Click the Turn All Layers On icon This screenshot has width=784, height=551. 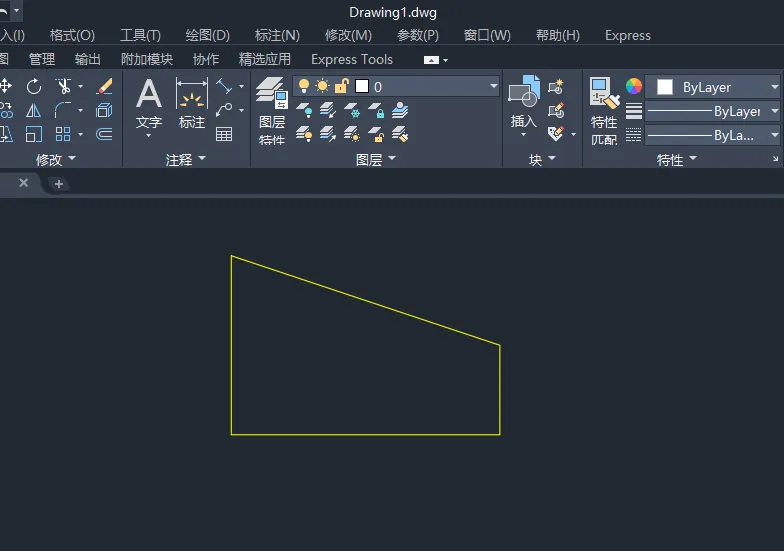[304, 134]
